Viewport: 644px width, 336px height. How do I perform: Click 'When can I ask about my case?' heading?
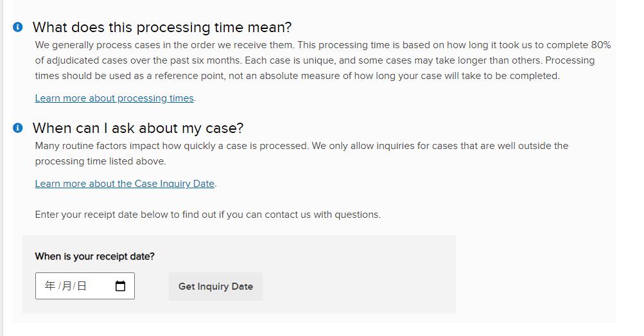coord(138,128)
